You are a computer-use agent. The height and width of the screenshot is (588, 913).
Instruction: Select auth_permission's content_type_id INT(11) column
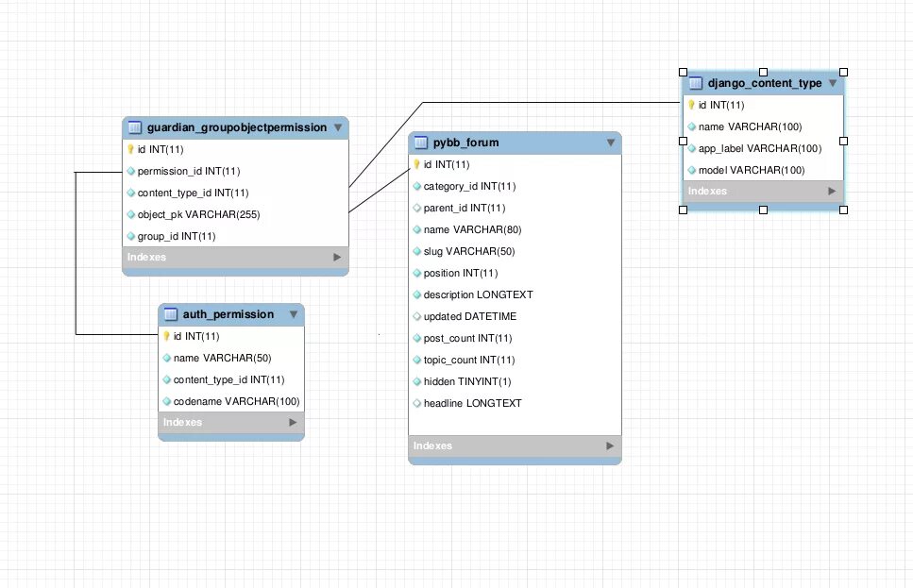pos(228,379)
